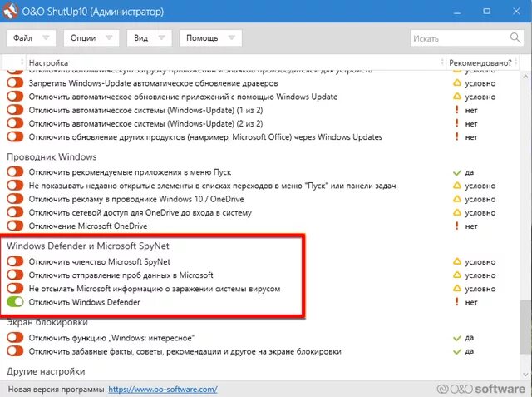Click the vertical scrollbar thumb
This screenshot has width=532, height=397.
coord(525,327)
